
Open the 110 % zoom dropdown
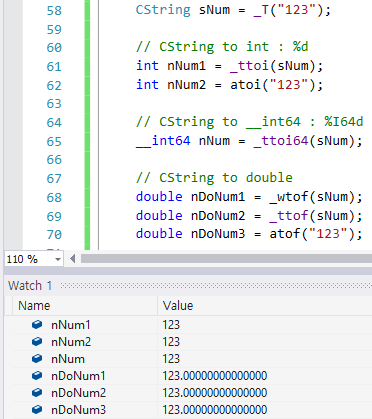click(58, 259)
